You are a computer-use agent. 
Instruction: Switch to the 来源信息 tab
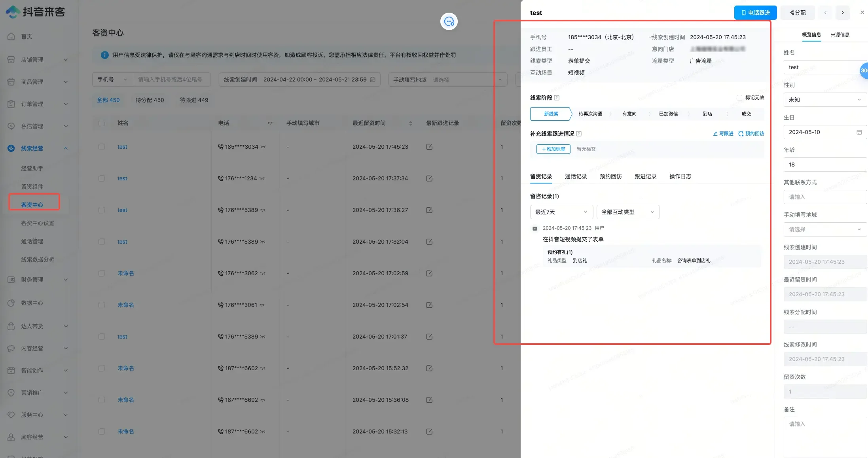[840, 35]
